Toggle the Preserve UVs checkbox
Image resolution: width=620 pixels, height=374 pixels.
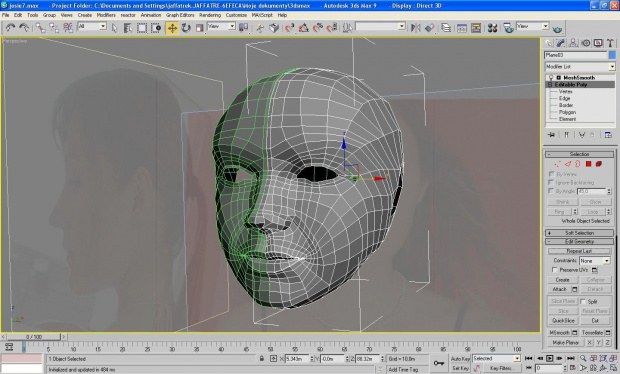tap(554, 270)
